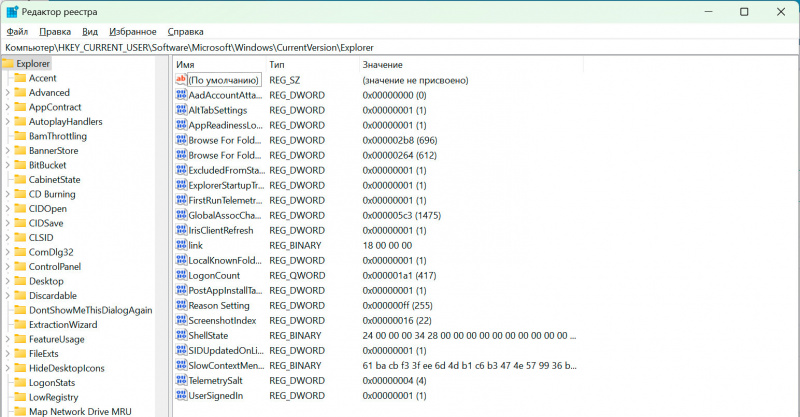Open the Файл menu
800x417 pixels.
click(17, 32)
